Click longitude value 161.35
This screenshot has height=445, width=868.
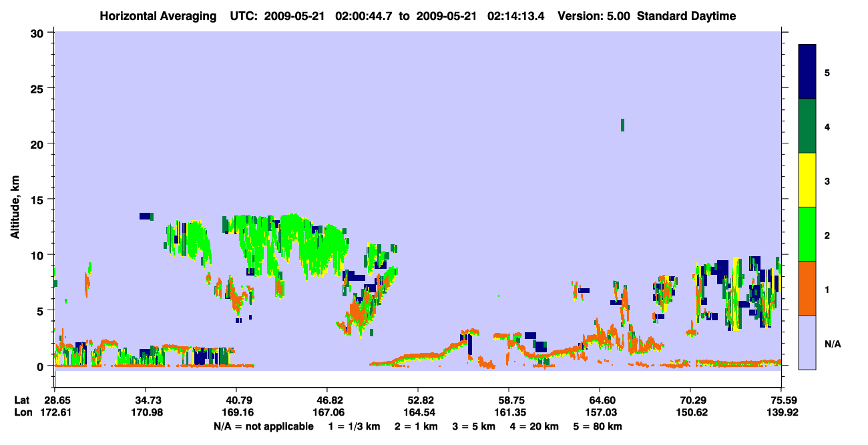tap(509, 412)
